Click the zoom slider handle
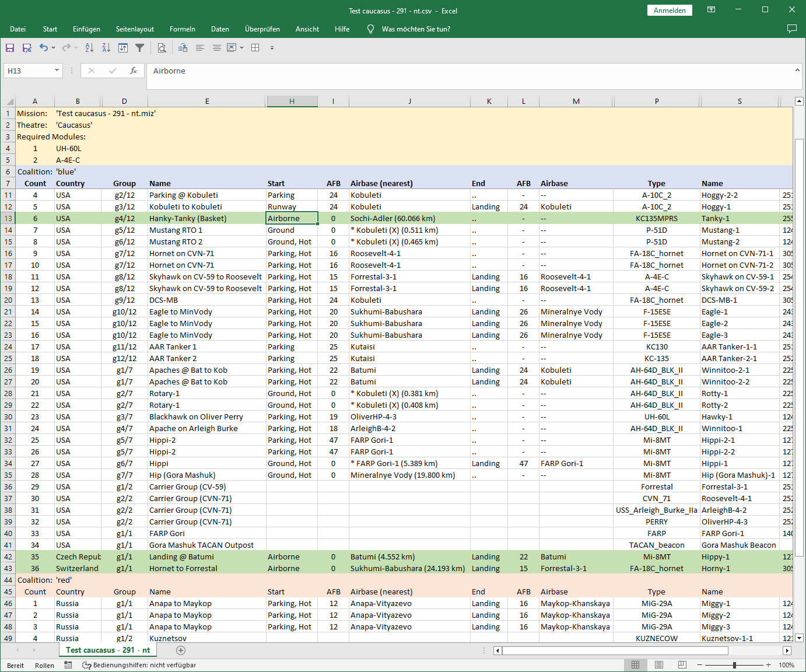 (734, 665)
